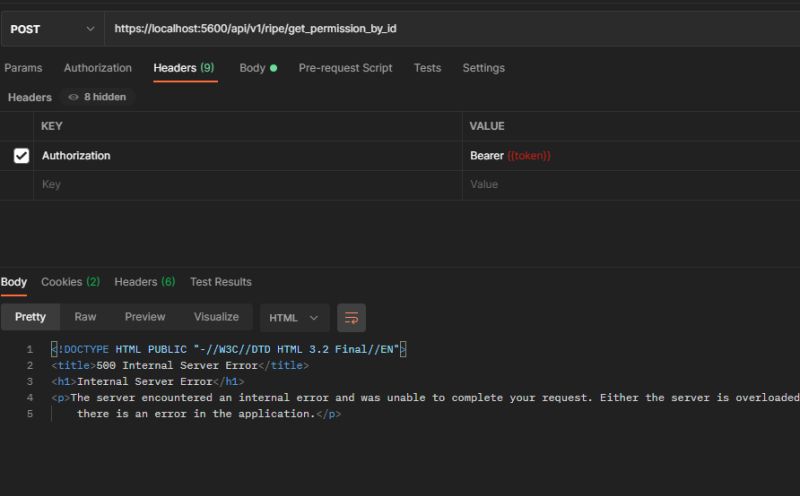The height and width of the screenshot is (496, 800).
Task: Click the 500 Internal Server Error title line
Action: click(x=180, y=366)
